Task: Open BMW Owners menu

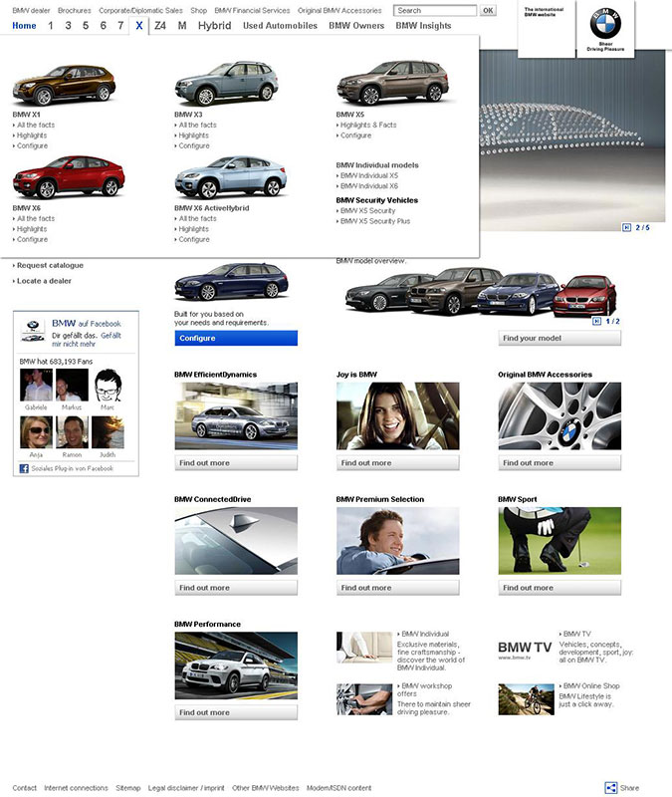Action: 356,26
